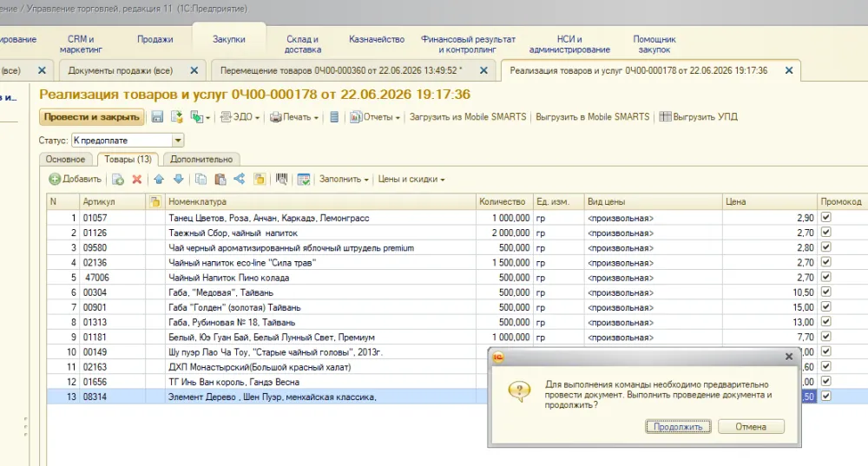The height and width of the screenshot is (466, 868).
Task: Click the Количество cell for row 01126
Action: click(503, 233)
